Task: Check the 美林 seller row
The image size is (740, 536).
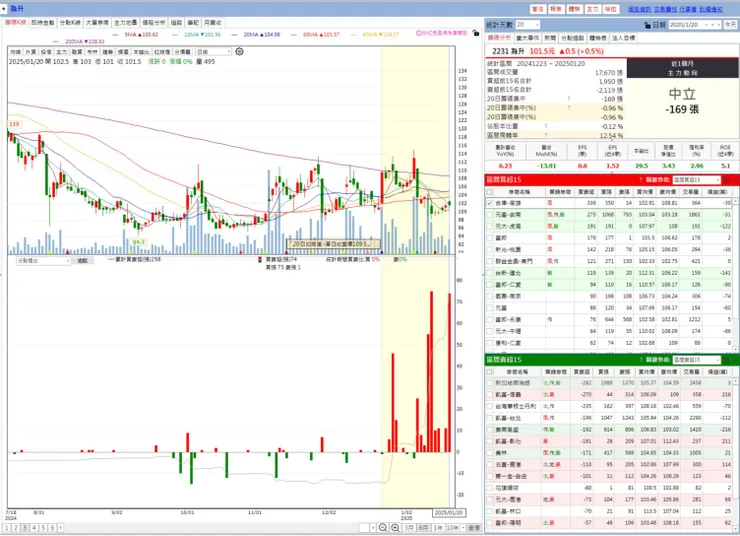Action: coord(489,453)
